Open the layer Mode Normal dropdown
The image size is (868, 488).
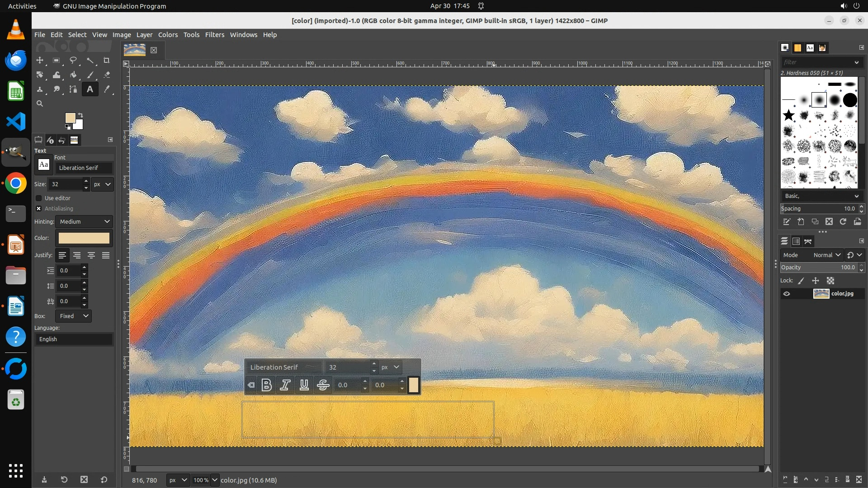point(826,255)
